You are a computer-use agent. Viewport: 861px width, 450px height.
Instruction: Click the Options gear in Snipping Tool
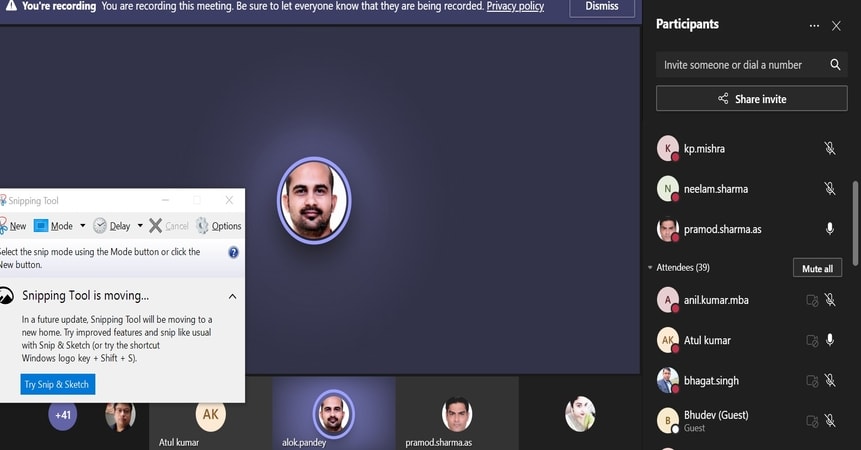click(218, 226)
